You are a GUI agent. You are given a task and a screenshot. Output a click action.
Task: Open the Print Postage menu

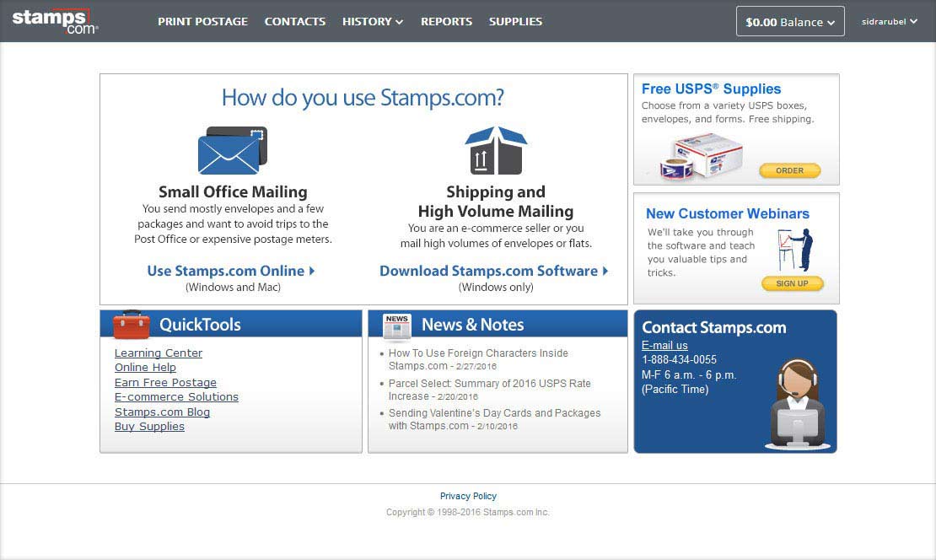pyautogui.click(x=203, y=21)
